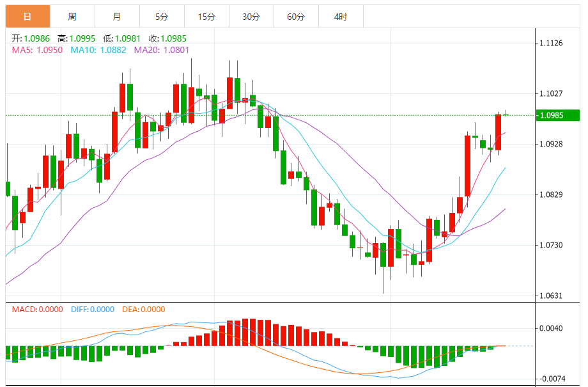This screenshot has width=588, height=387.
Task: Click the MACD:0.0000 indicator label
Action: [38, 310]
